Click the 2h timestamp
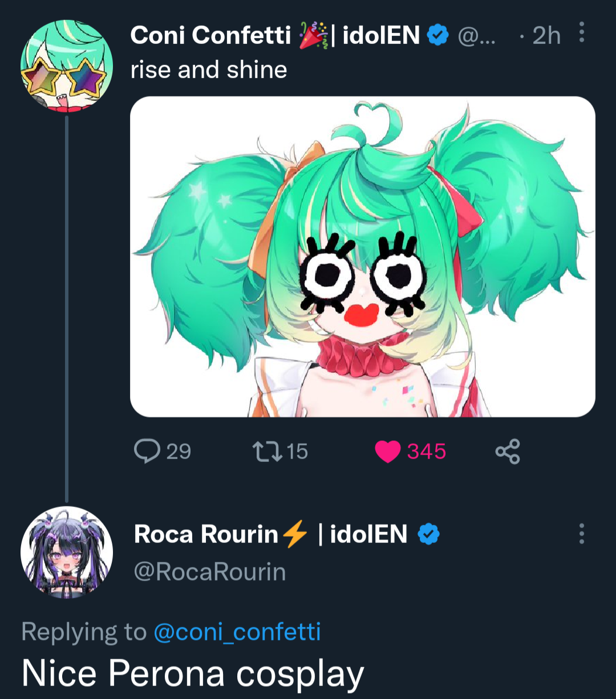The width and height of the screenshot is (616, 699). tap(546, 35)
